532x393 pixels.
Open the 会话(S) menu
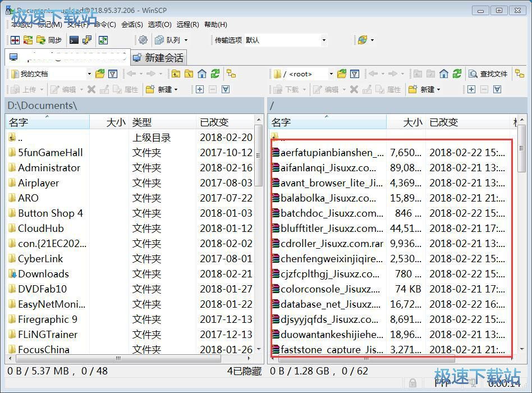[x=132, y=25]
